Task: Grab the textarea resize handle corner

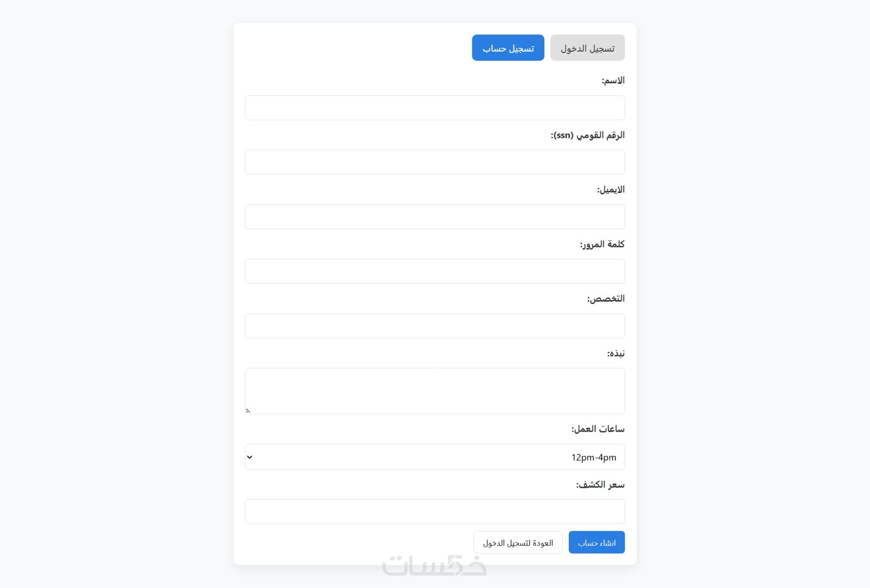Action: pos(248,411)
